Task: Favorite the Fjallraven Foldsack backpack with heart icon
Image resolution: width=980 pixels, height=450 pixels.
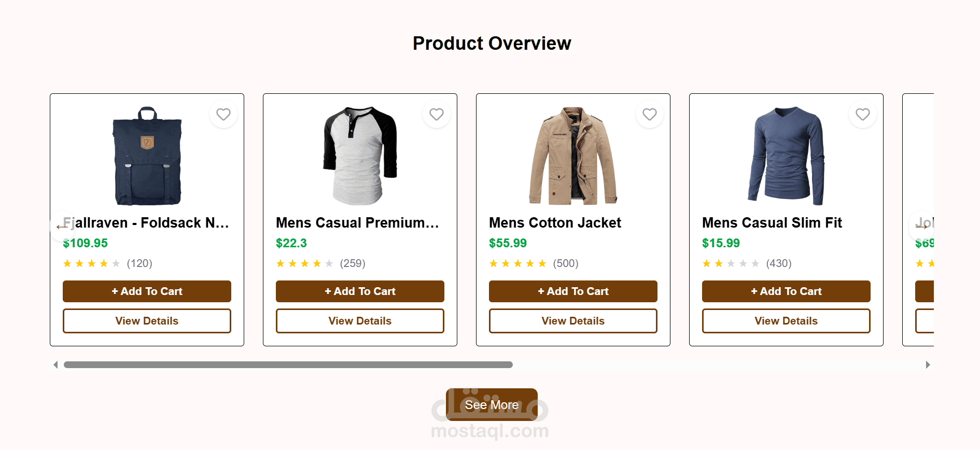Action: point(223,114)
